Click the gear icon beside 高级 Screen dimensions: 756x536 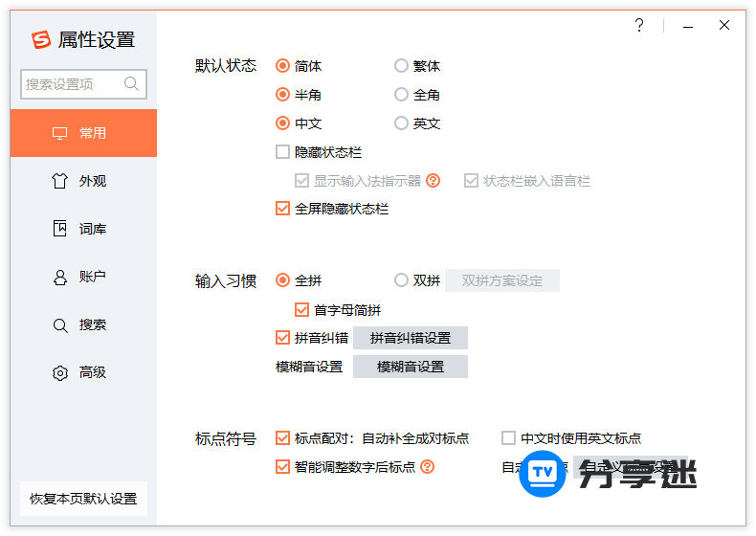click(59, 373)
